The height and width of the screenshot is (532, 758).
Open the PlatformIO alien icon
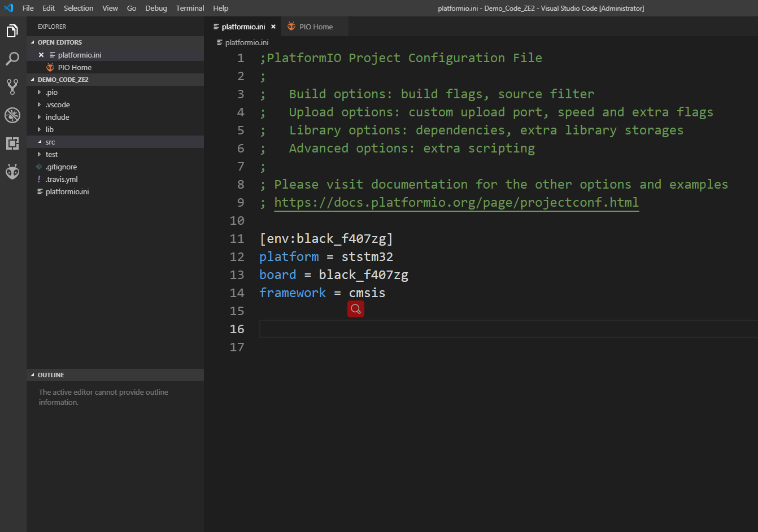[x=12, y=171]
